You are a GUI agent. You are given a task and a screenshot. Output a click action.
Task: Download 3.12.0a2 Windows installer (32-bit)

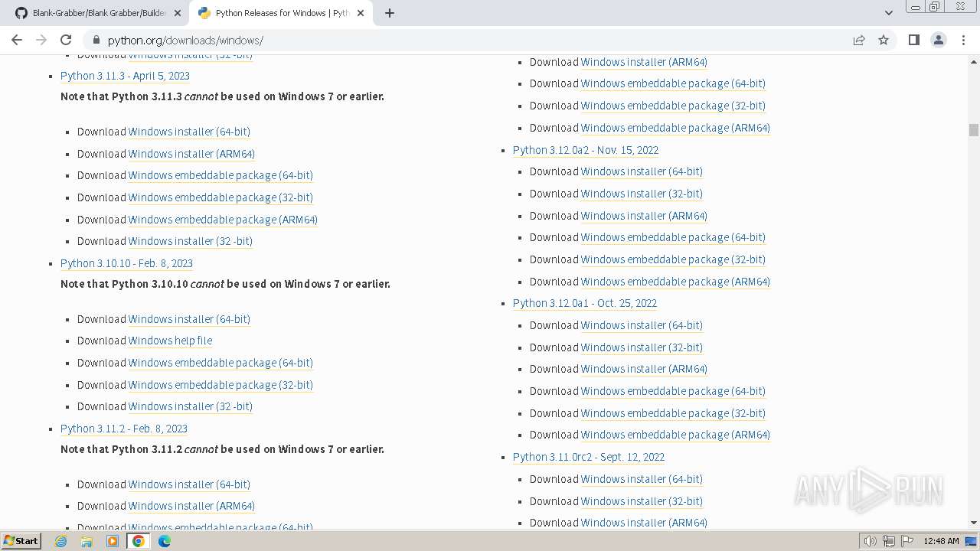(642, 194)
